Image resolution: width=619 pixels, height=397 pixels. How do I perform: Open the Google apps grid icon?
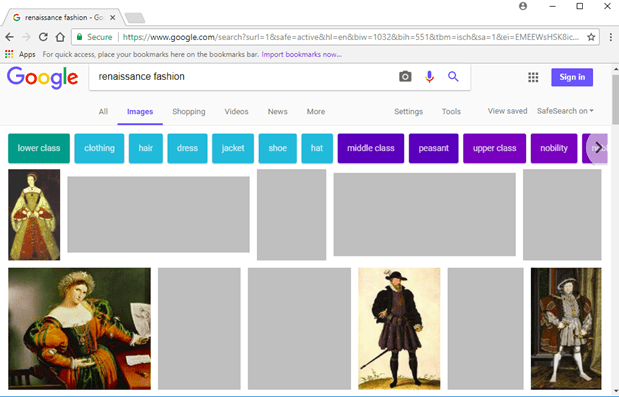[533, 77]
